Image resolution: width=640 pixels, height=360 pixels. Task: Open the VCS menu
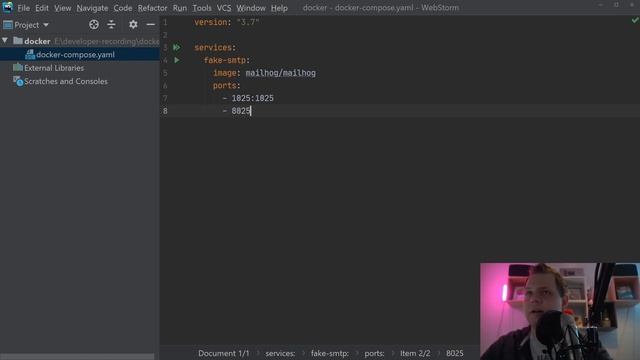[x=224, y=8]
